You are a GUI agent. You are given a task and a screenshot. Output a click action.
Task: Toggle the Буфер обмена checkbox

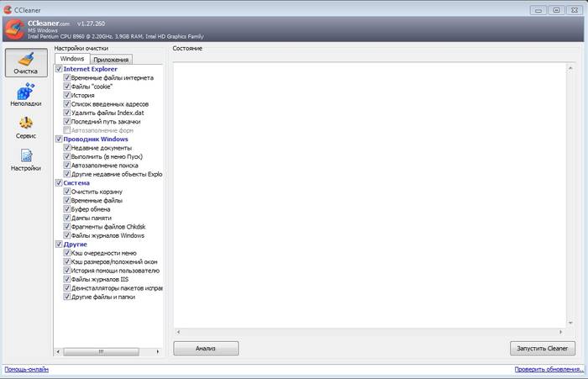(x=67, y=209)
